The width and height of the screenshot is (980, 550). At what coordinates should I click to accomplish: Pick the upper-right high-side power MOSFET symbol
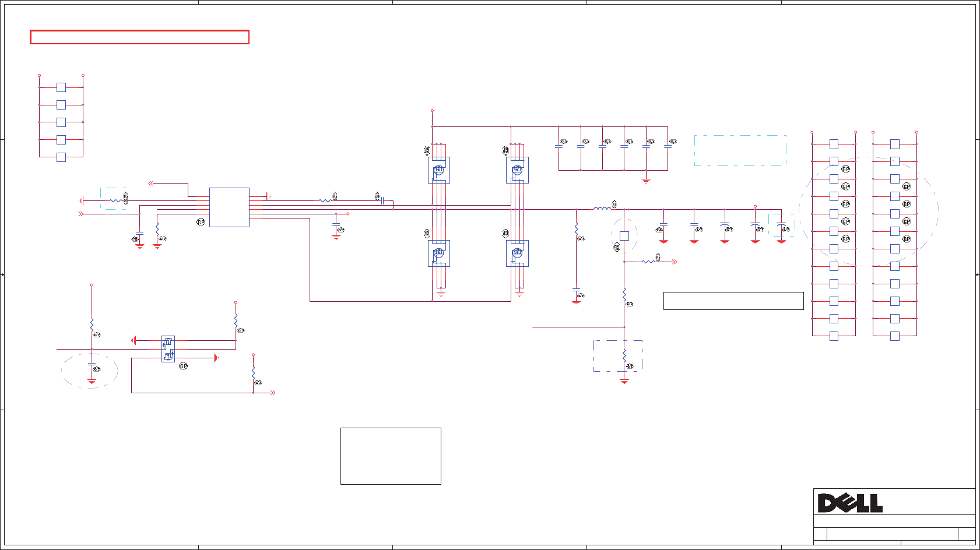pos(517,170)
